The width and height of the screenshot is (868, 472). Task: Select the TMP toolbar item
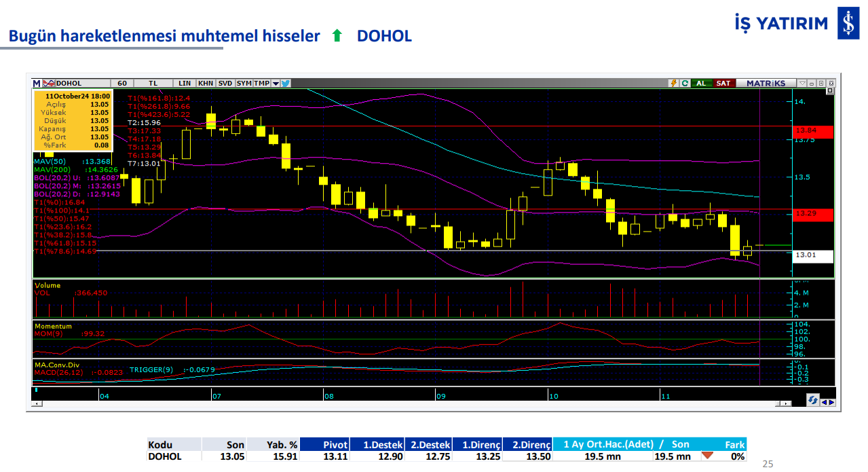tap(261, 84)
